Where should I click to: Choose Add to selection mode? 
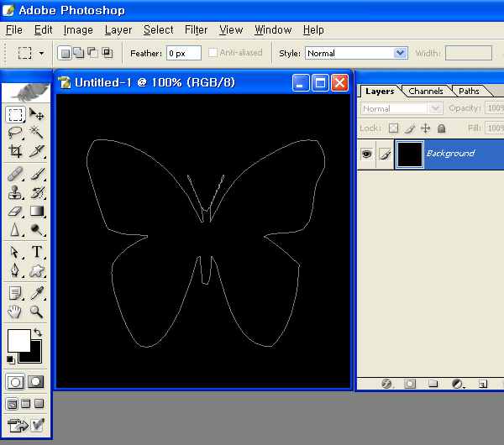click(78, 53)
